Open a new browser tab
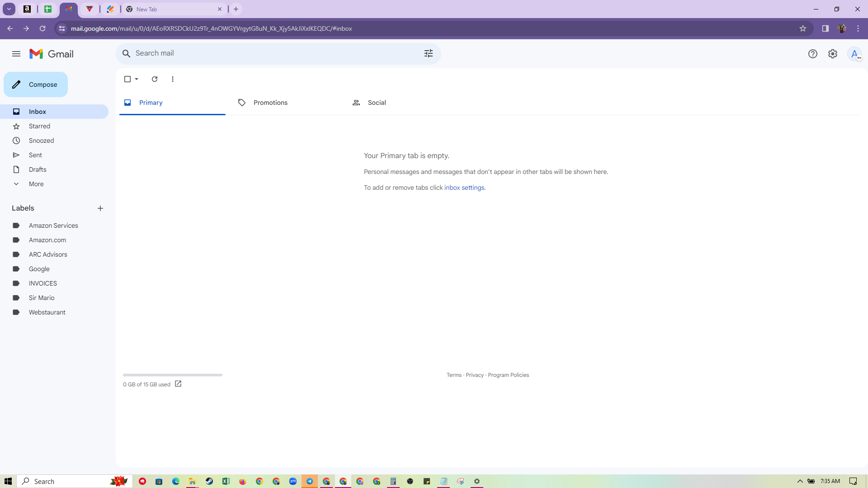This screenshot has width=868, height=488. pyautogui.click(x=236, y=9)
